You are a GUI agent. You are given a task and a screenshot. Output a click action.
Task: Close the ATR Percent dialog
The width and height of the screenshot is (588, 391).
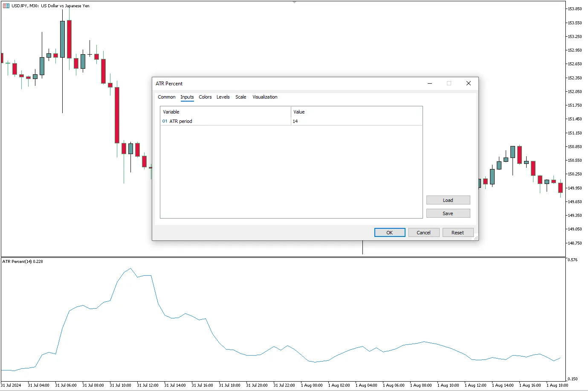[468, 84]
